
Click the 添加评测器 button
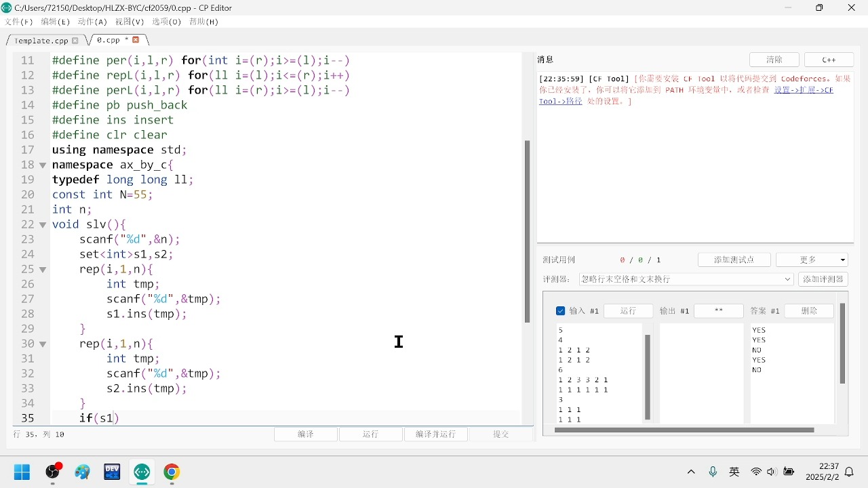[x=823, y=279]
